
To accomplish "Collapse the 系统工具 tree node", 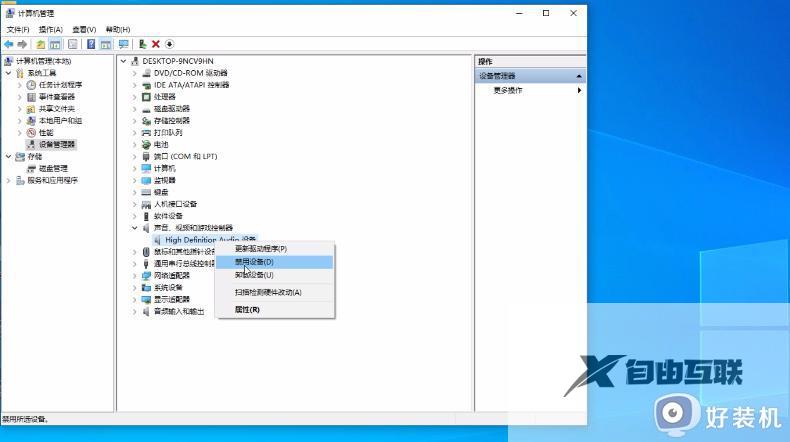I will (x=9, y=73).
